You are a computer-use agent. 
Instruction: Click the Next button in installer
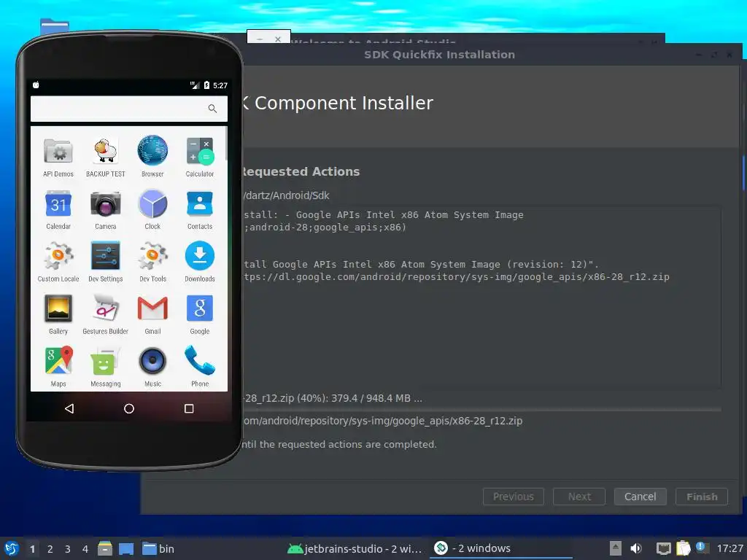point(578,497)
